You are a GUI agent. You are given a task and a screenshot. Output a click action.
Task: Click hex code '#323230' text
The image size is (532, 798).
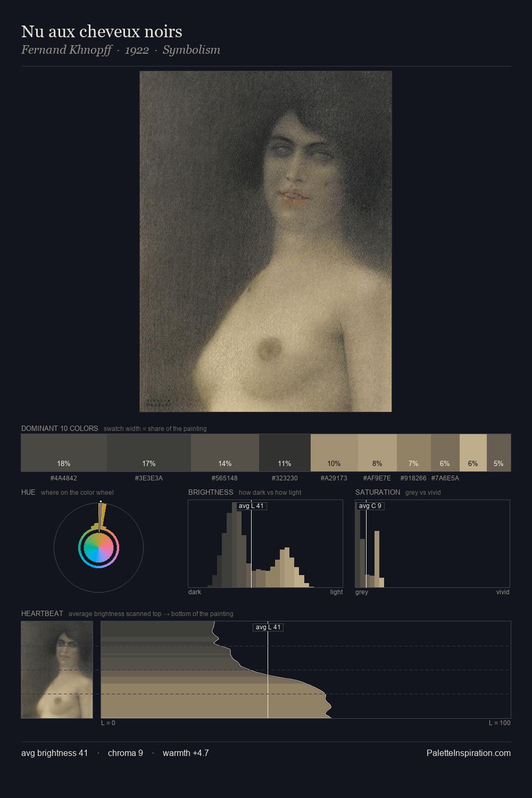[x=285, y=478]
